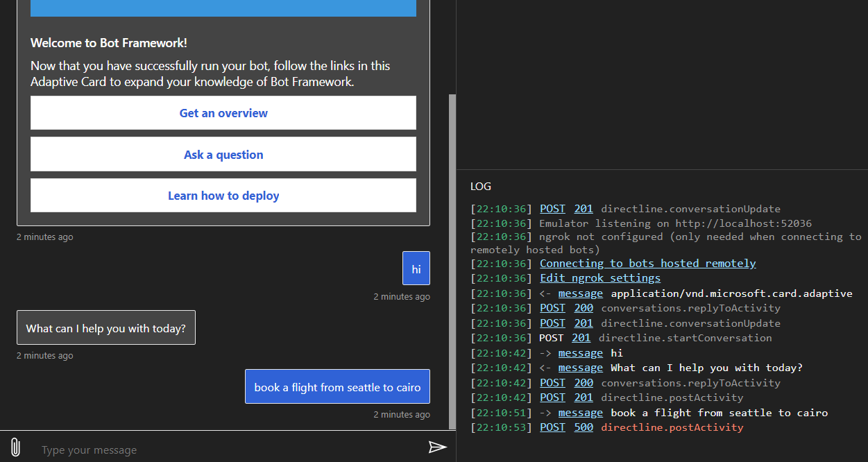
Task: Open the Edit ngrok settings link
Action: [x=600, y=278]
